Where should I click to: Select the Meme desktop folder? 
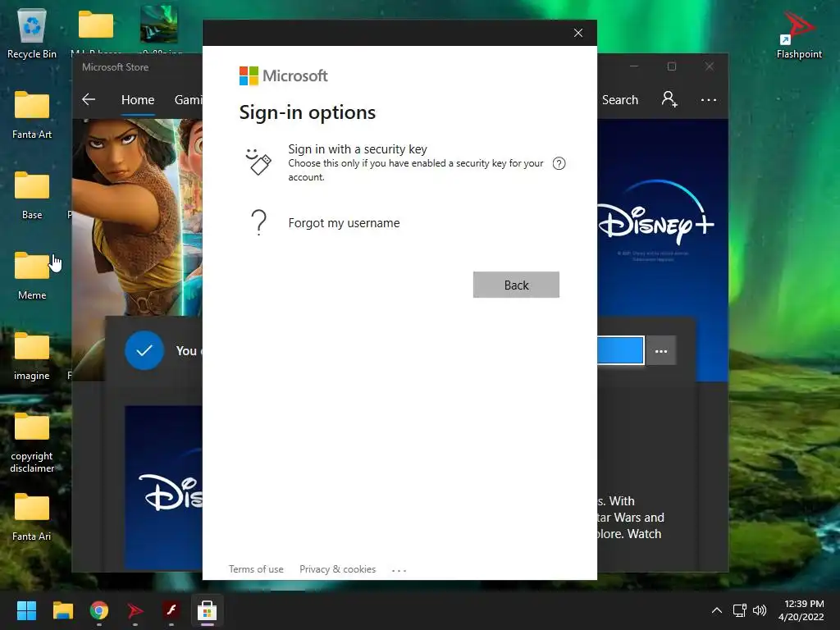click(32, 276)
